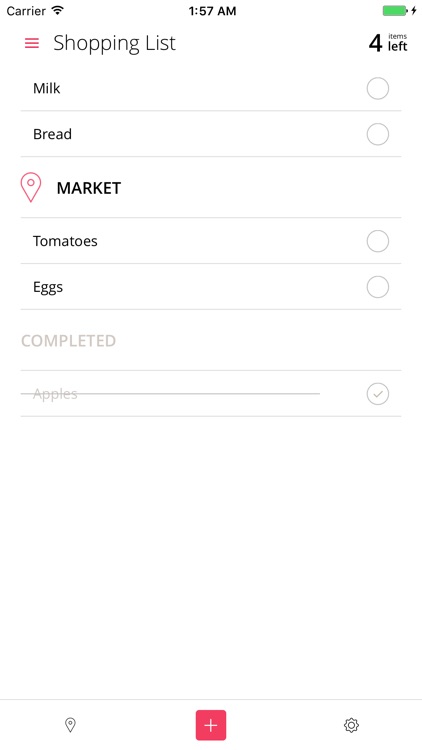This screenshot has height=750, width=422.
Task: Open the hamburger menu
Action: [x=32, y=43]
